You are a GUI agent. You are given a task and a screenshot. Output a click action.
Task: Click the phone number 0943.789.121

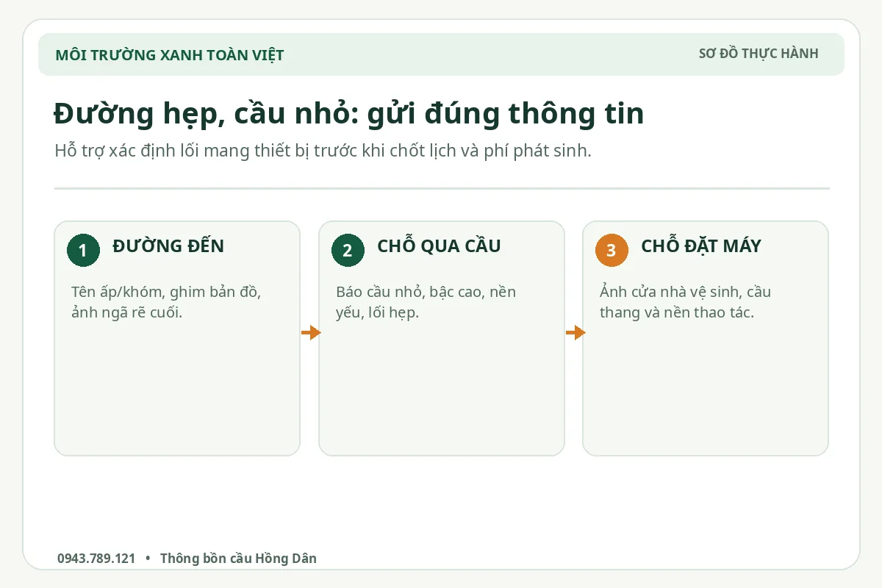pyautogui.click(x=96, y=558)
